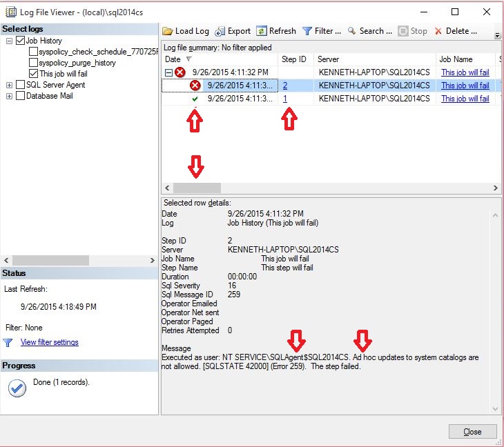Image resolution: width=504 pixels, height=447 pixels.
Task: Collapse the failed job row in grid
Action: click(x=168, y=72)
